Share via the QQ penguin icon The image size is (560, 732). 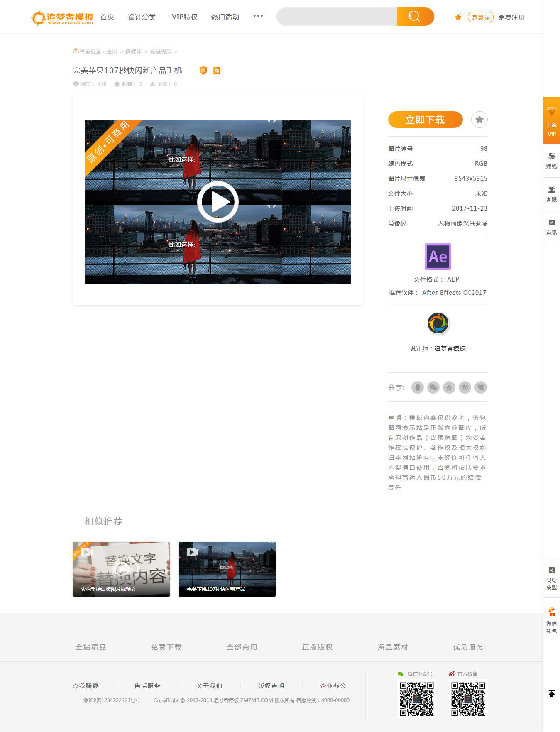(x=418, y=387)
